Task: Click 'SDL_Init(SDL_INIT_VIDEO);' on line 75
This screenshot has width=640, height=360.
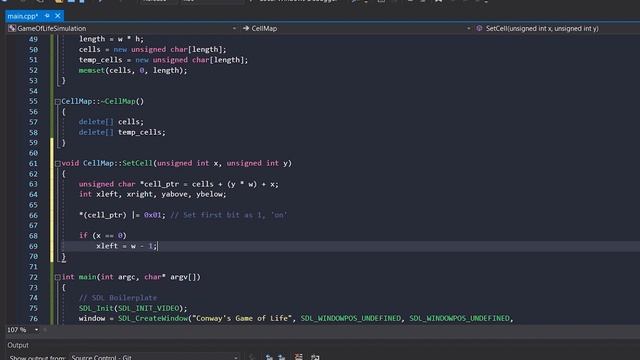Action: coord(133,308)
